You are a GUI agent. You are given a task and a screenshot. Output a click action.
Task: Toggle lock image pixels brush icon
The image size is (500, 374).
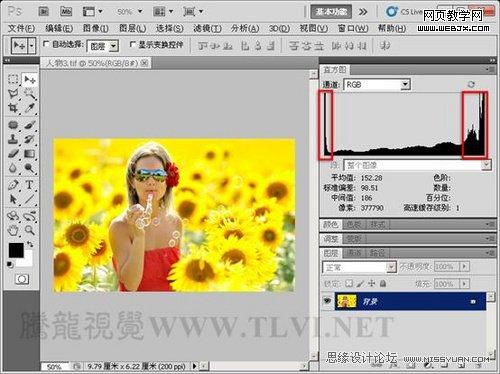360,283
